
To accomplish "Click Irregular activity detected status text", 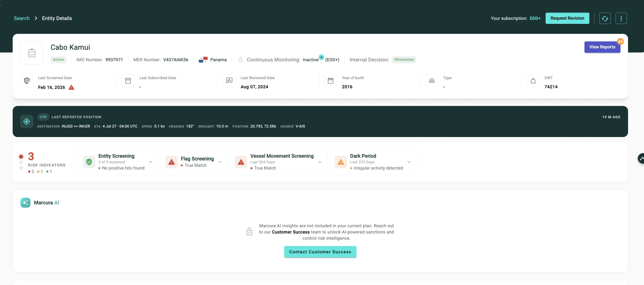I will click(x=378, y=168).
